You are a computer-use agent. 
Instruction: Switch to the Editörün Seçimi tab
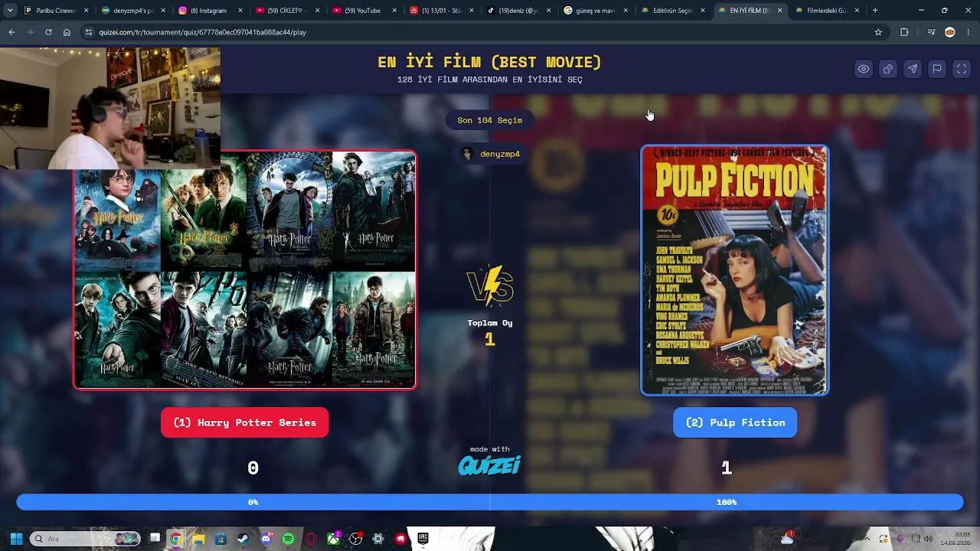671,11
